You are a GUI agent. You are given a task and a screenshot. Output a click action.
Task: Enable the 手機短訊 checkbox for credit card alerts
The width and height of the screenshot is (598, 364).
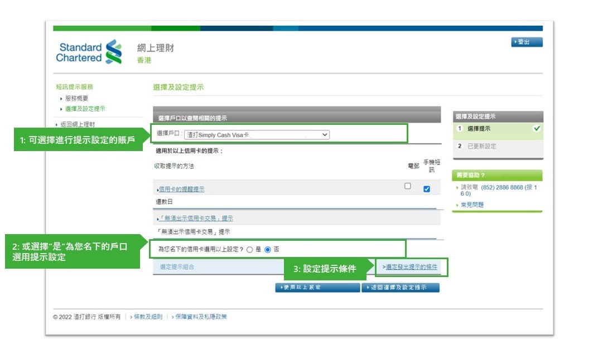[427, 188]
